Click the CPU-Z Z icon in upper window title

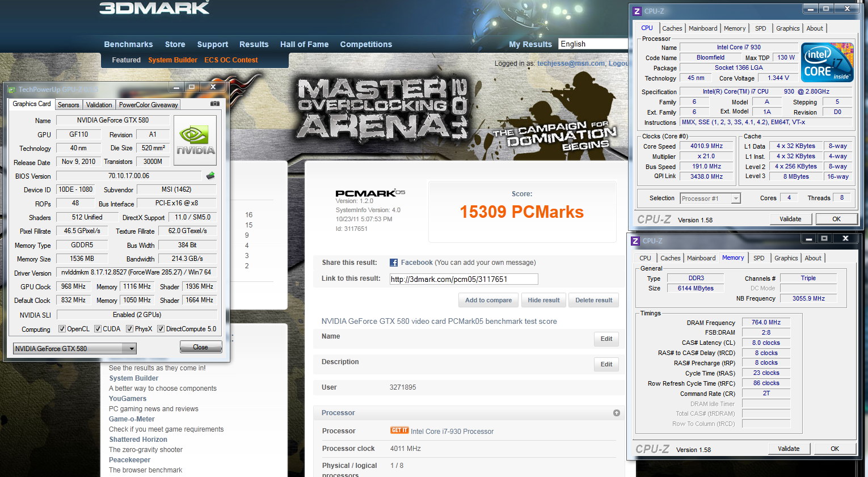tap(637, 11)
